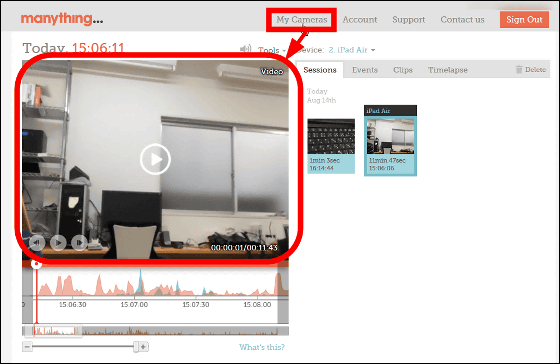Image resolution: width=560 pixels, height=364 pixels.
Task: Open the Tools dropdown menu
Action: [272, 50]
